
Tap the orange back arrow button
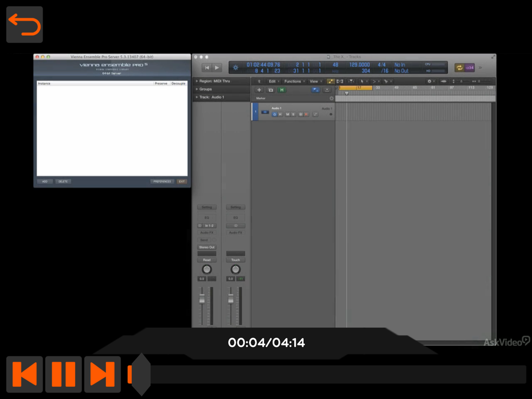[x=24, y=24]
